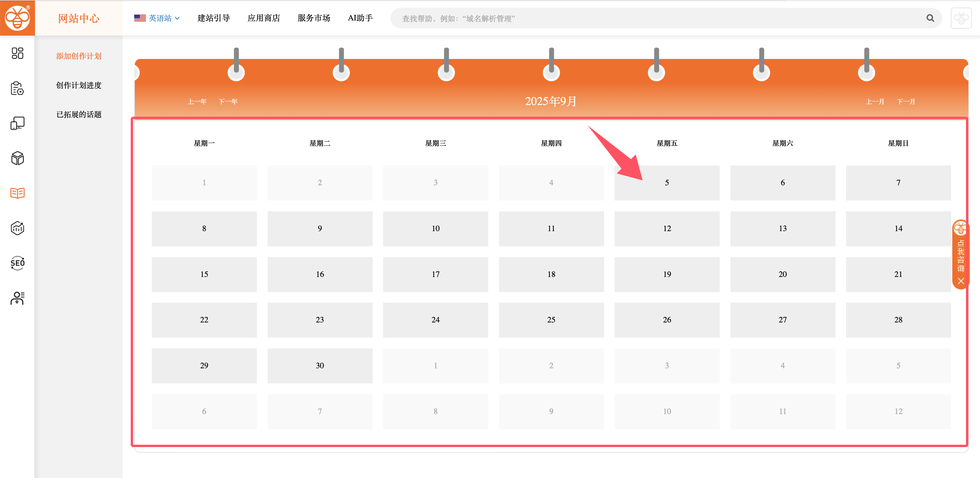Select September 18 on the calendar

[551, 274]
